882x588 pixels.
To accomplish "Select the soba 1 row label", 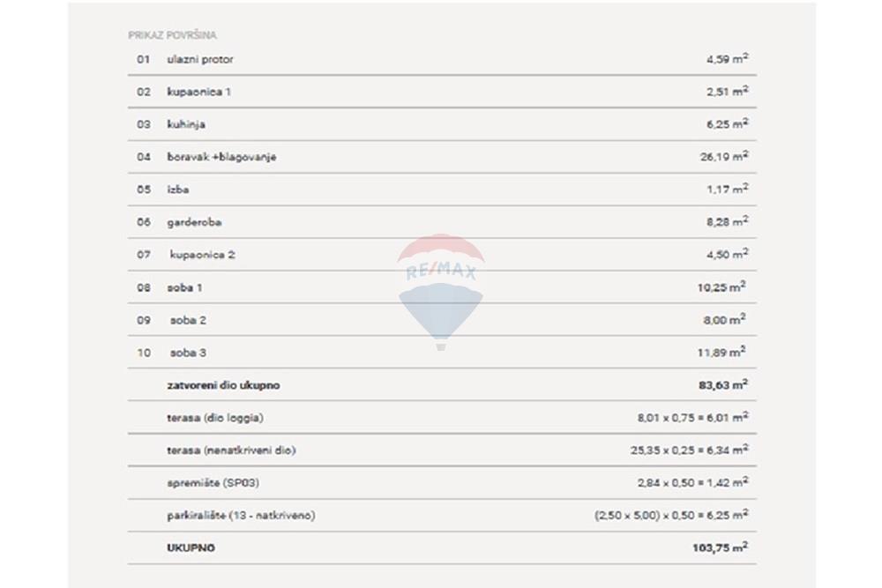I will 184,287.
